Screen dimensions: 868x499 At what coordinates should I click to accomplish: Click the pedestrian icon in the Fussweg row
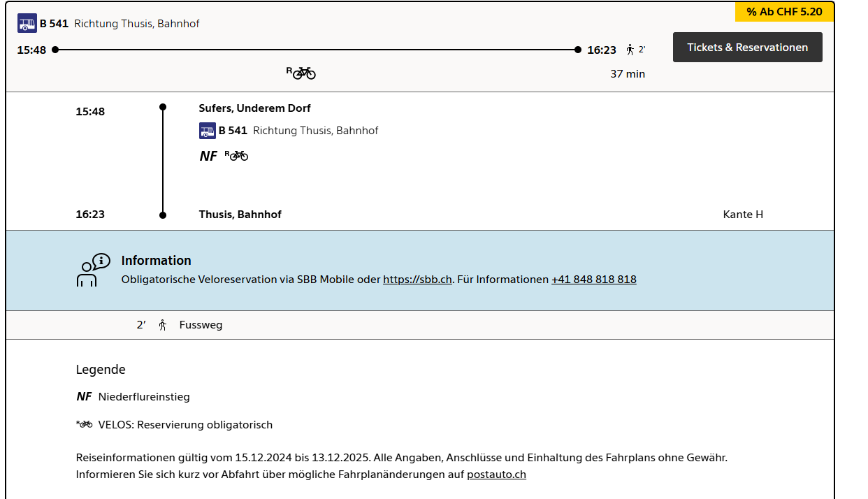[x=163, y=325]
